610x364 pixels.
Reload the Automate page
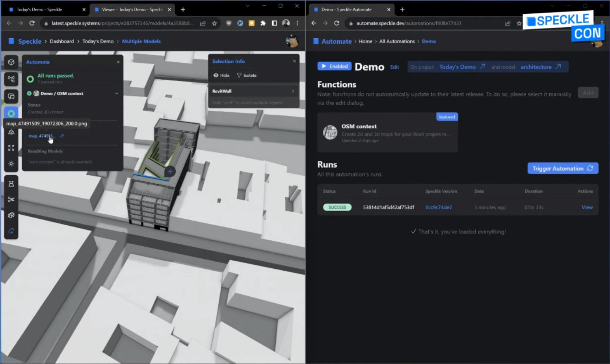(x=337, y=23)
